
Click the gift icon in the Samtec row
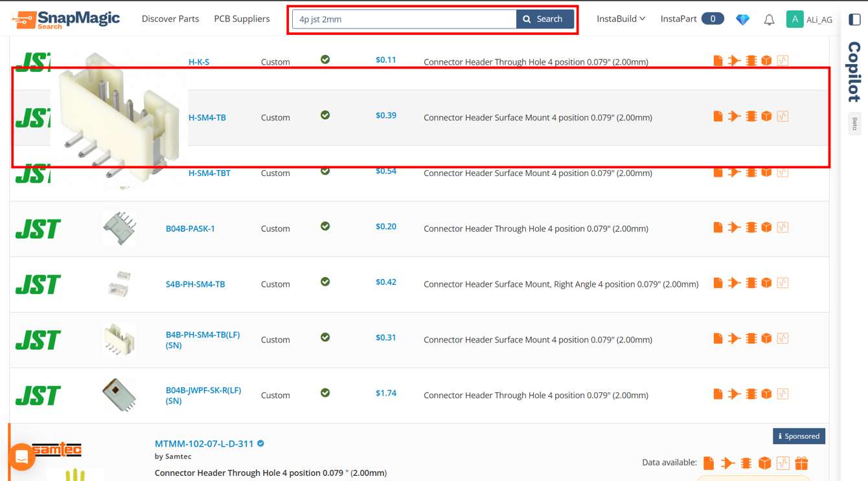pyautogui.click(x=801, y=463)
